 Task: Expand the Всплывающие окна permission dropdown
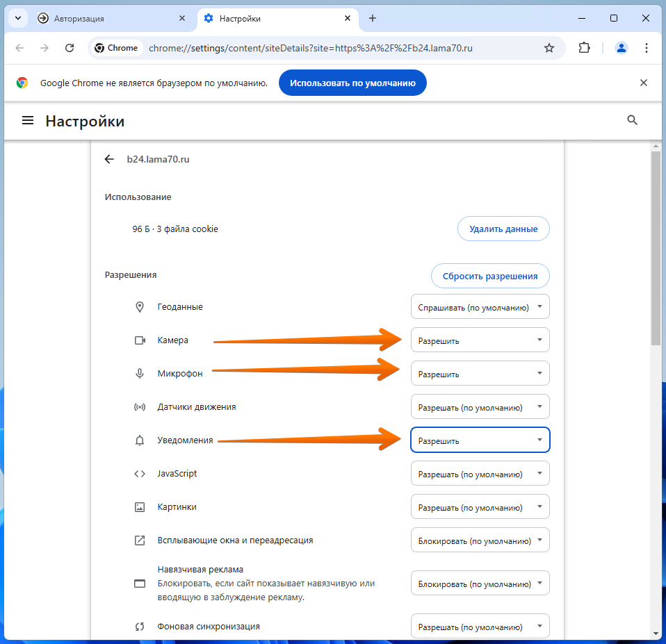coord(480,540)
